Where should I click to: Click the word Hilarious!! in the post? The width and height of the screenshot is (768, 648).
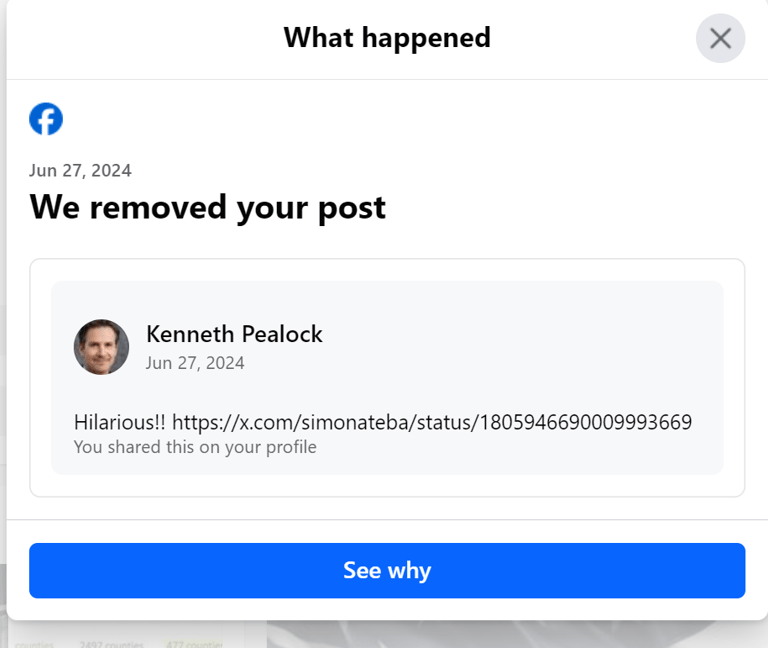[120, 422]
